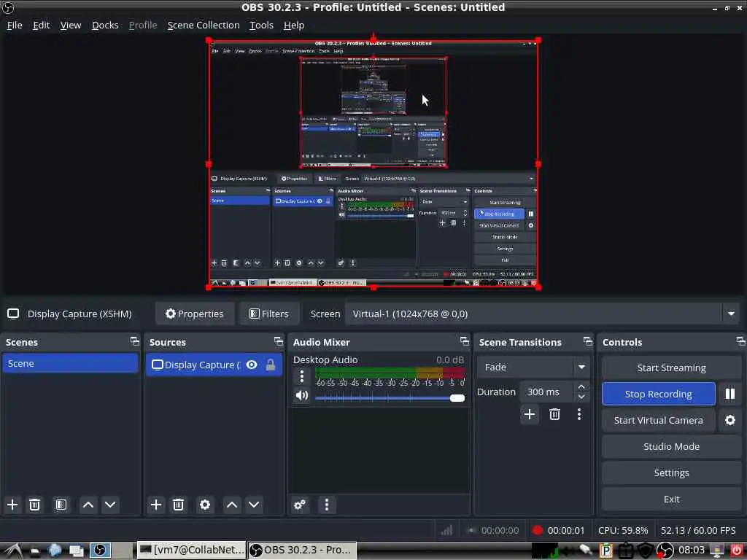Click the OBS 30.2.3 taskbar window button

tap(301, 550)
